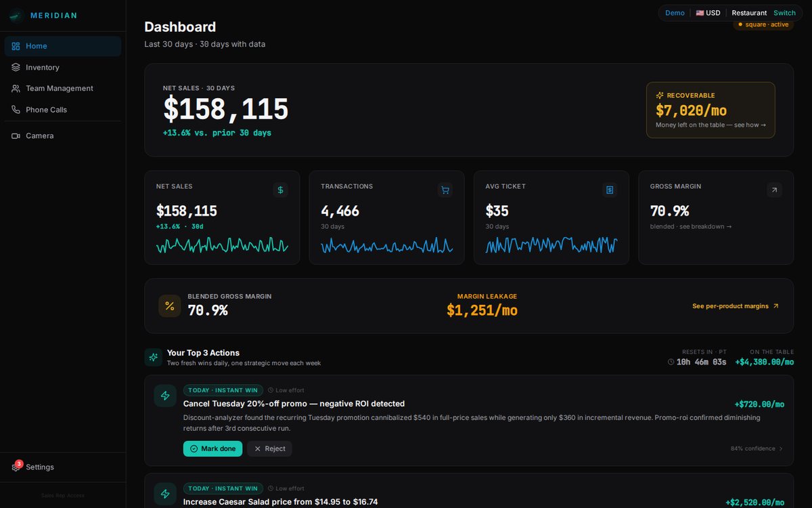Click the Demo label in top bar

(675, 13)
